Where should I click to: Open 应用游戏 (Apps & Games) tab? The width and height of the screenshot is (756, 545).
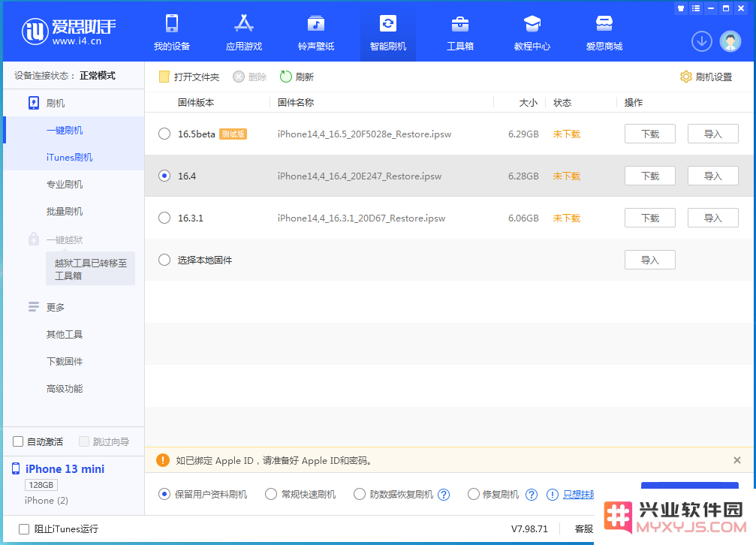[244, 32]
